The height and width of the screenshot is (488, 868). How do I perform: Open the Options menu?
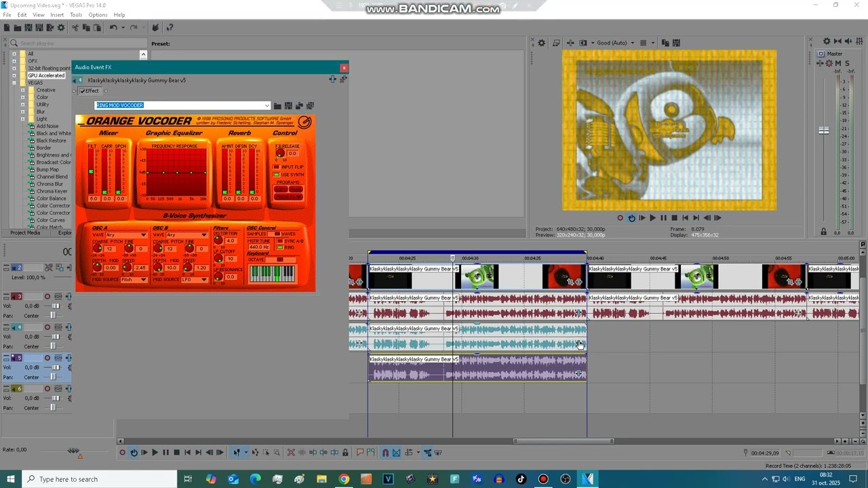click(98, 15)
